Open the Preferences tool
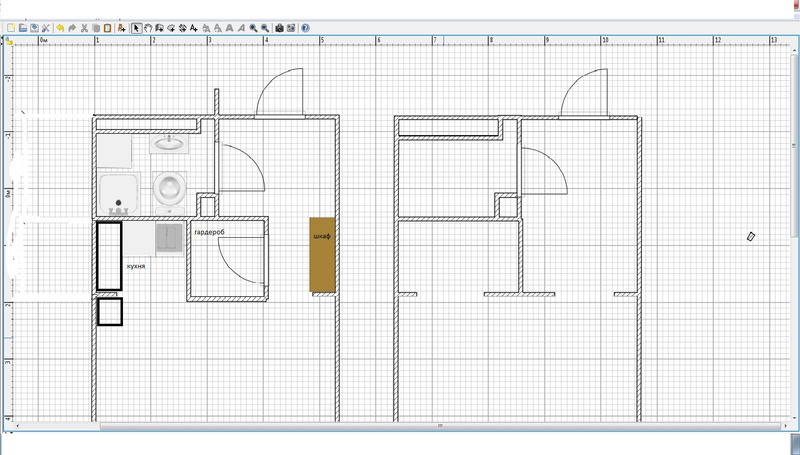Screen dimensions: 800x455 [x=46, y=28]
